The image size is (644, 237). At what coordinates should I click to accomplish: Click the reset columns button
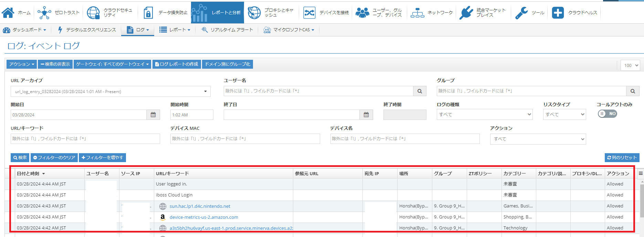point(622,158)
